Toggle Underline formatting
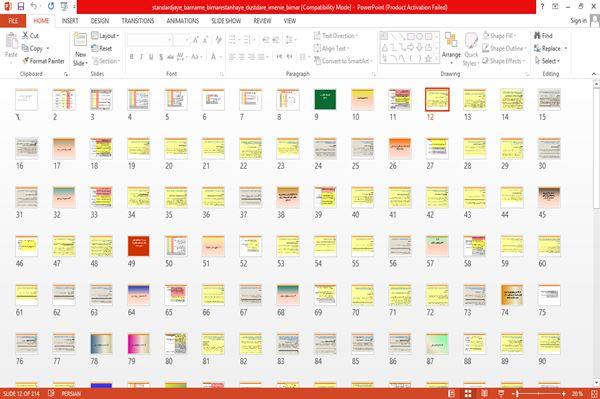 151,57
